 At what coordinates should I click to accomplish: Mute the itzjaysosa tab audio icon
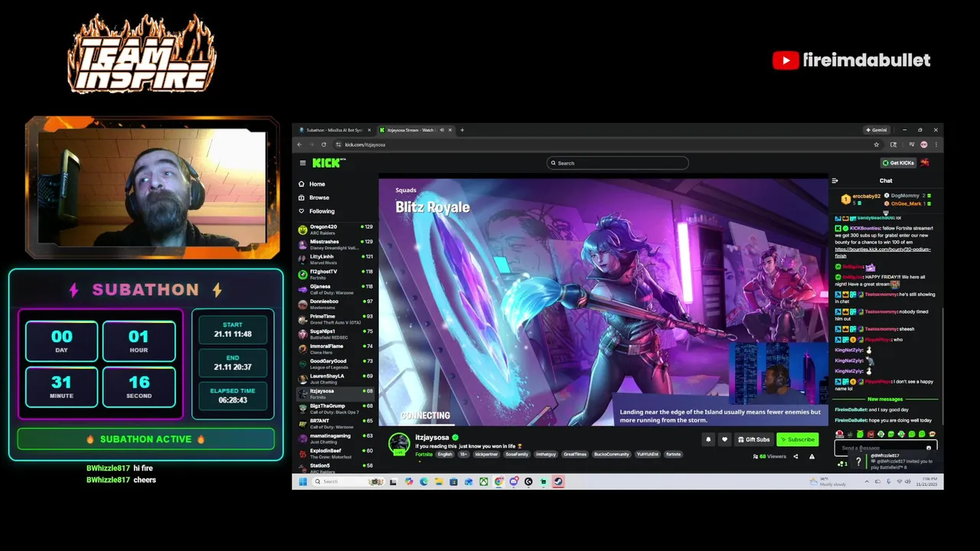tap(442, 130)
